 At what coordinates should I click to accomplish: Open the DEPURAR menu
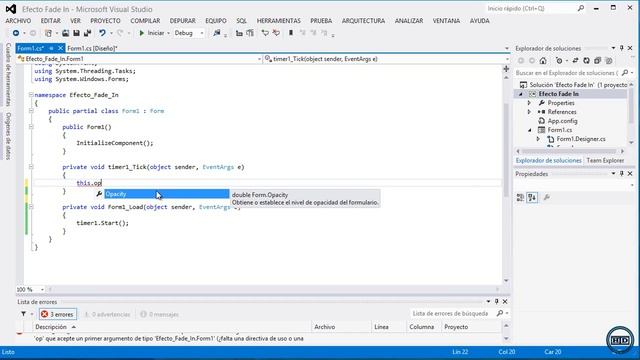[182, 21]
